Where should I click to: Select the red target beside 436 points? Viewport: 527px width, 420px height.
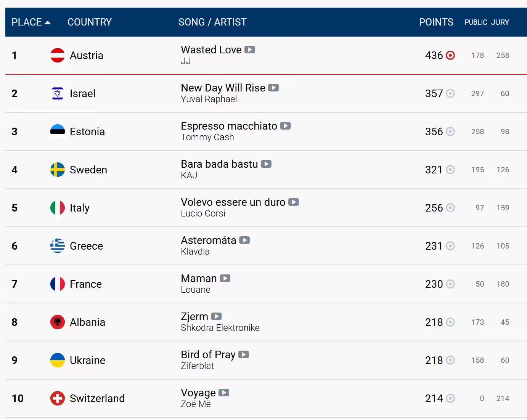450,55
